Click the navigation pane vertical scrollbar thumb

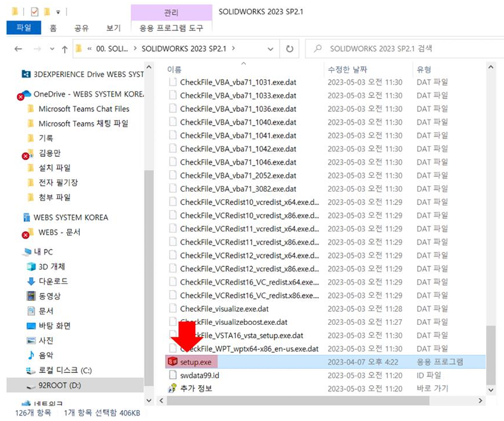[149, 278]
